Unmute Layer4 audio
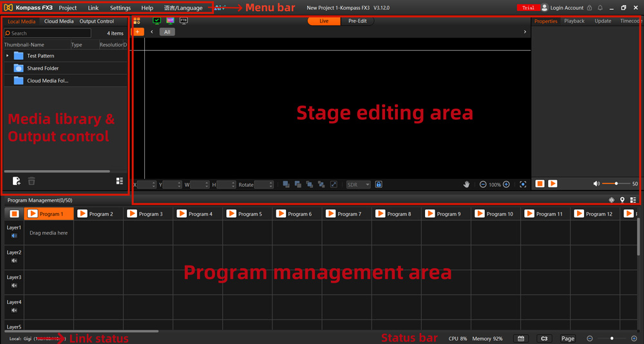The width and height of the screenshot is (644, 344). 14,311
